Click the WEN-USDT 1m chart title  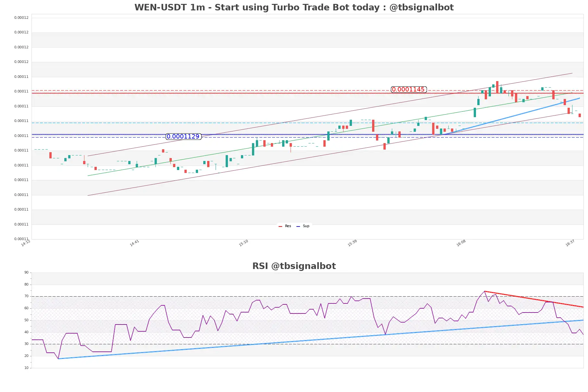[x=294, y=7]
